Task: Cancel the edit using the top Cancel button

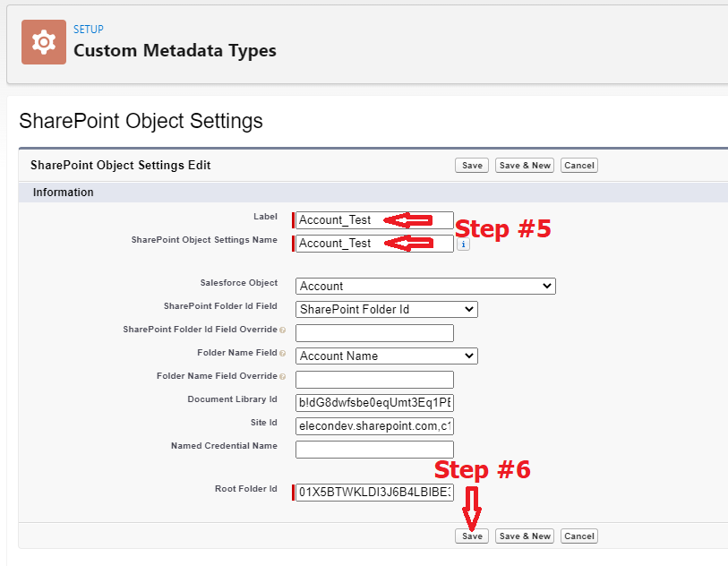Action: tap(578, 165)
